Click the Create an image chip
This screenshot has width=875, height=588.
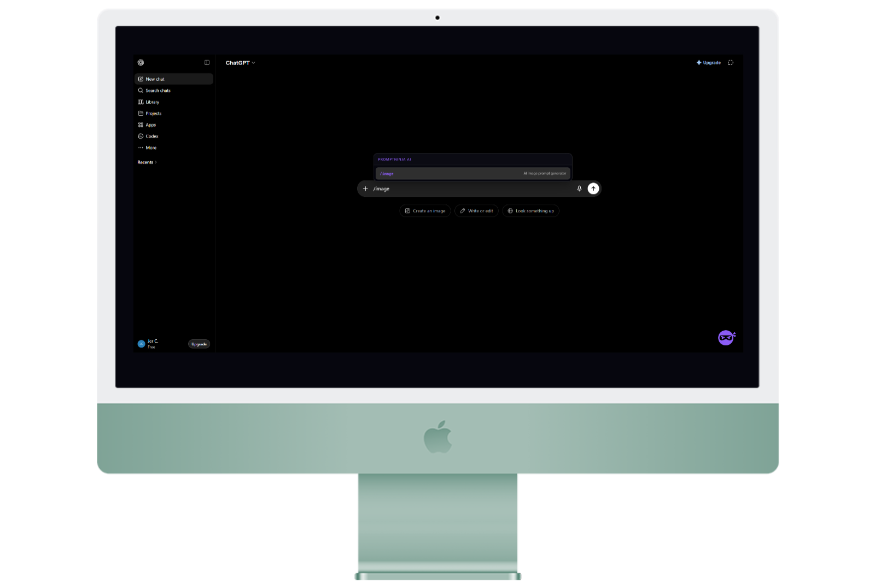[425, 211]
